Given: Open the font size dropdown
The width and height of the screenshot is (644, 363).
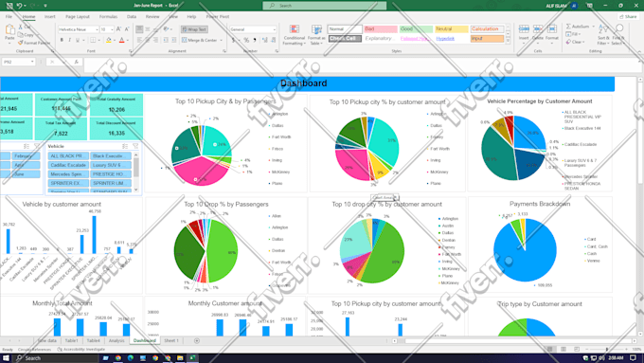Looking at the screenshot, I should [x=112, y=29].
